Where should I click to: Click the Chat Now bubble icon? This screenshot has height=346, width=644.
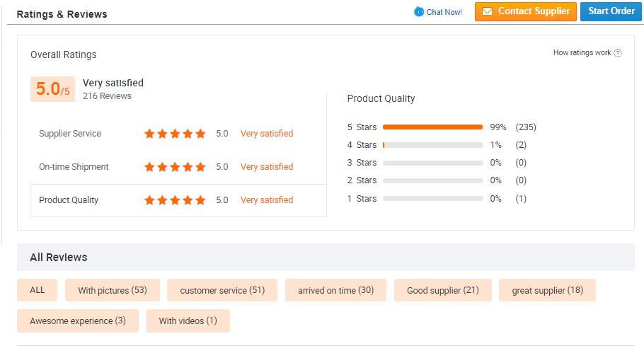(419, 12)
